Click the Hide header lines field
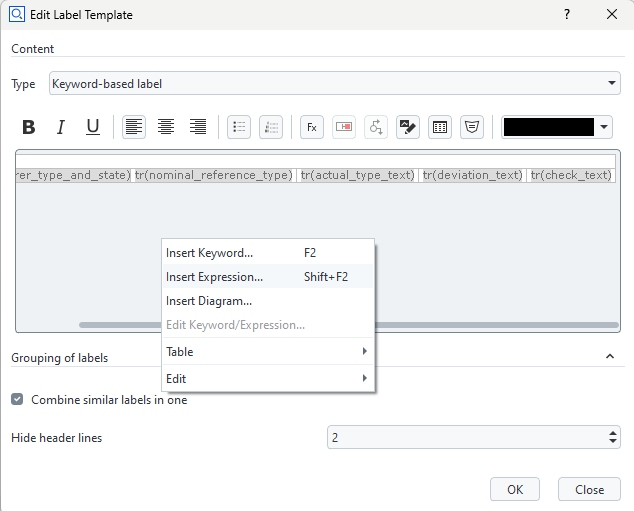 (473, 437)
